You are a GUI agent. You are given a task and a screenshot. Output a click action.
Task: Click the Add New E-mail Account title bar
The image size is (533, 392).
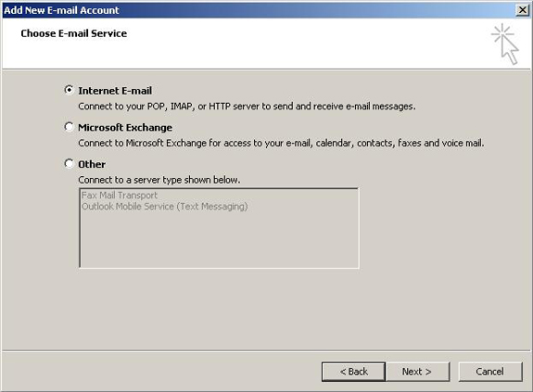(x=259, y=10)
